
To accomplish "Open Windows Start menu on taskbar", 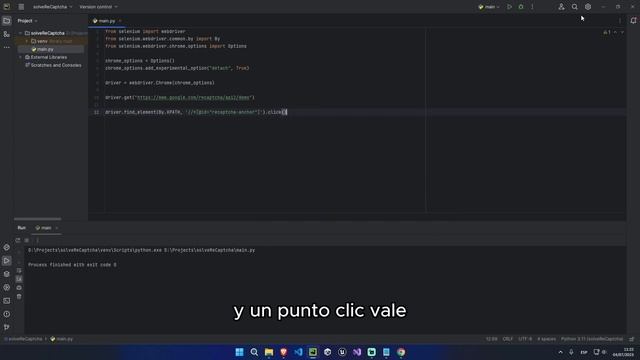I will click(x=240, y=352).
